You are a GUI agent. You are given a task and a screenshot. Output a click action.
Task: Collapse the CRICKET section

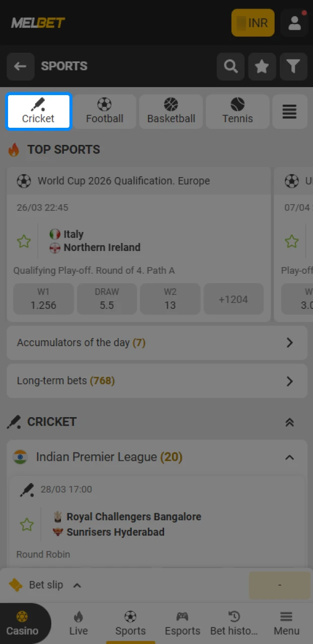289,422
